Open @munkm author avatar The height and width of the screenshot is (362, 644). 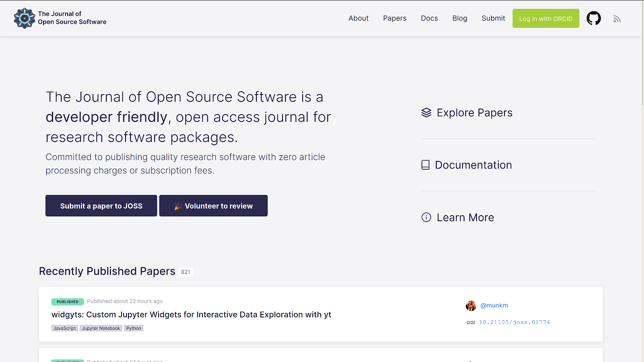(471, 306)
